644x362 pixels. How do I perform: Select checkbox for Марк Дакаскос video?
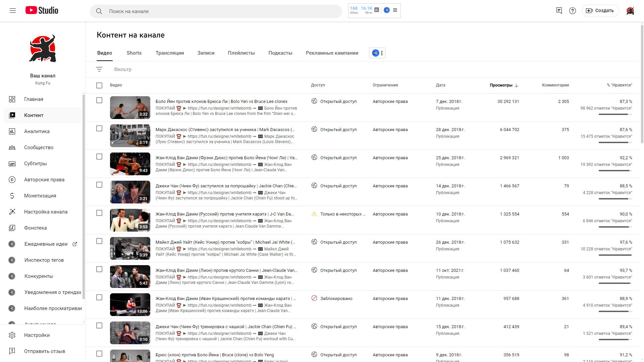[99, 128]
